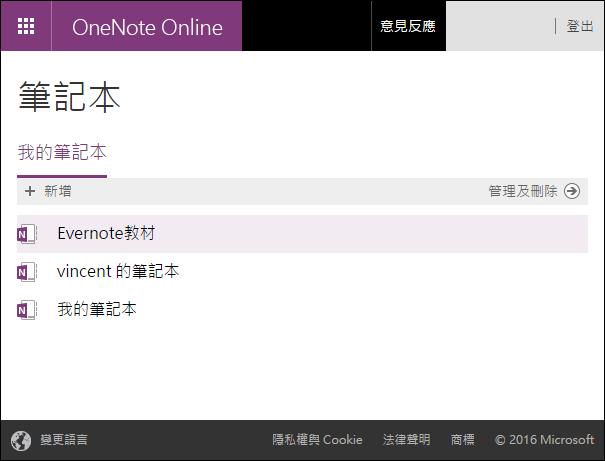Select the 我的筆記本 tab

[x=62, y=152]
